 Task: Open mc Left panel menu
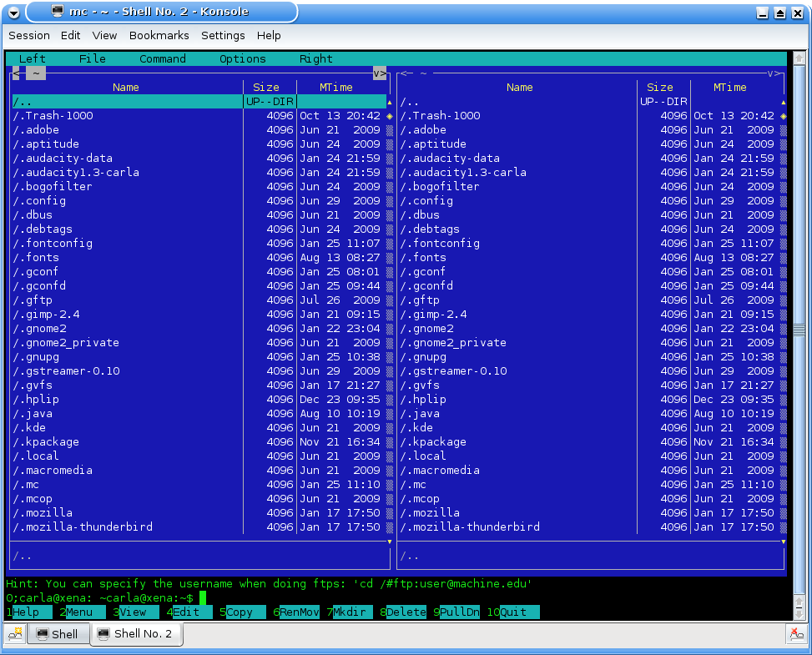[x=32, y=58]
